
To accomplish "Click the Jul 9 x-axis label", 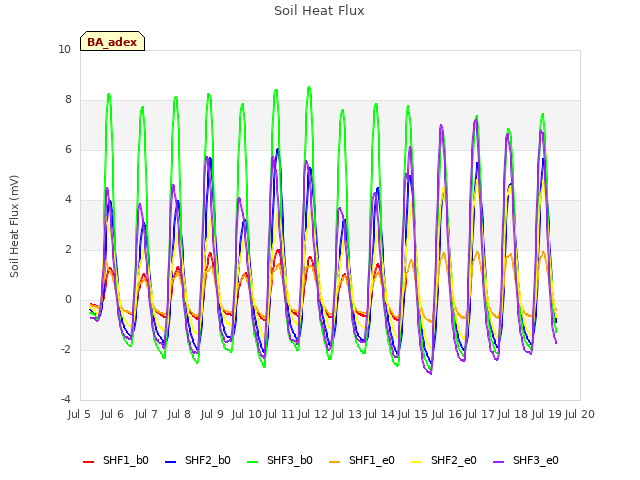I will tap(212, 414).
